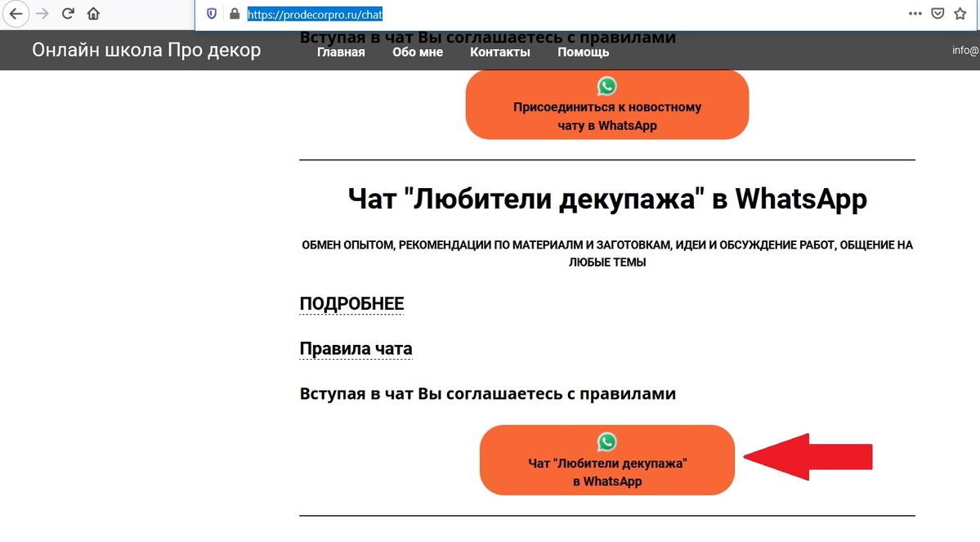
Task: Expand the ПОДРОБНЕЕ section
Action: [x=351, y=303]
